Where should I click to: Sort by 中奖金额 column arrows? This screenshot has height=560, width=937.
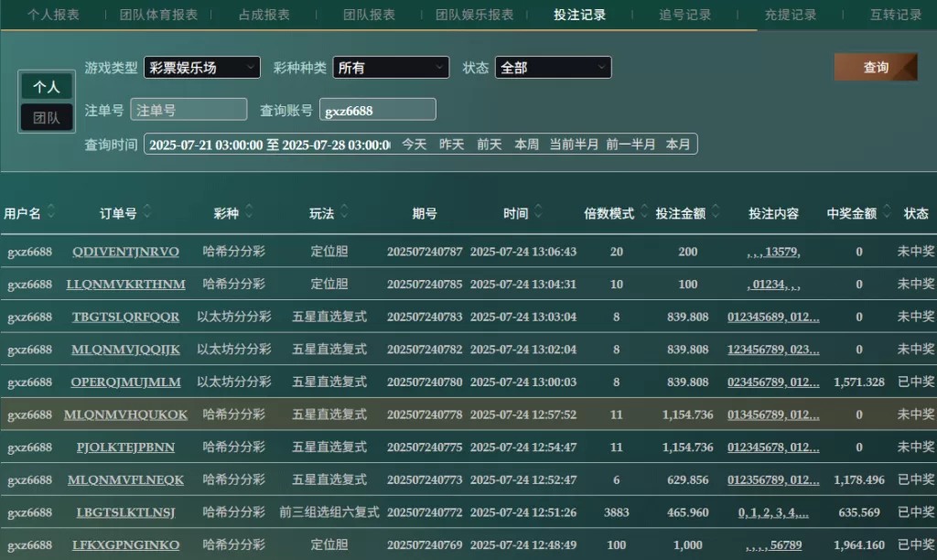pos(887,211)
